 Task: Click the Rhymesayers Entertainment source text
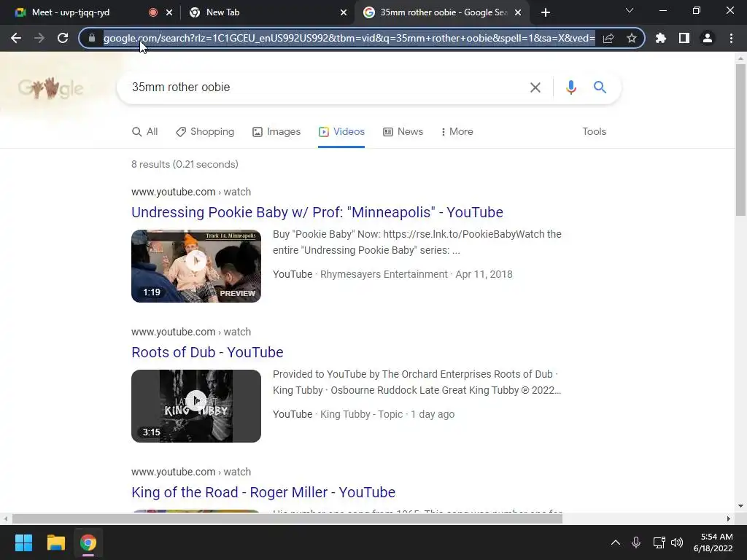click(384, 274)
